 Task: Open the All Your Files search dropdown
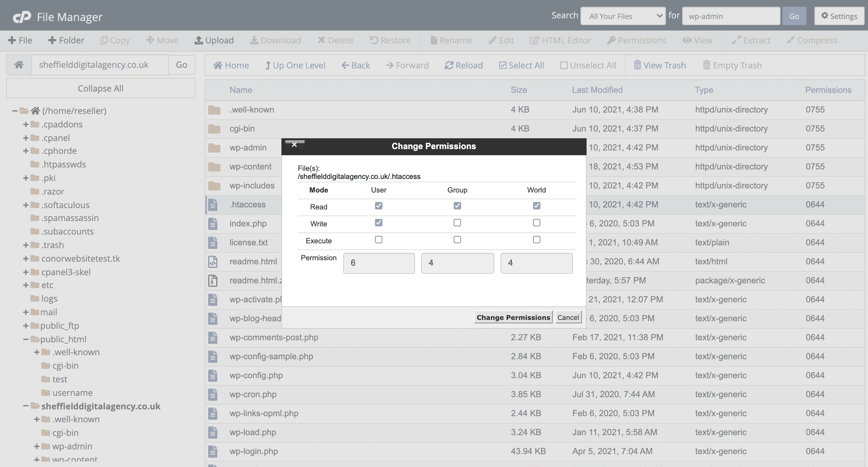click(623, 16)
